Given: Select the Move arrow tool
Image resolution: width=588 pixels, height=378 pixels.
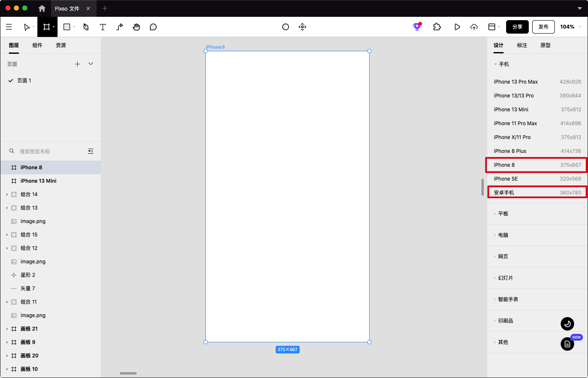Looking at the screenshot, I should click(27, 27).
